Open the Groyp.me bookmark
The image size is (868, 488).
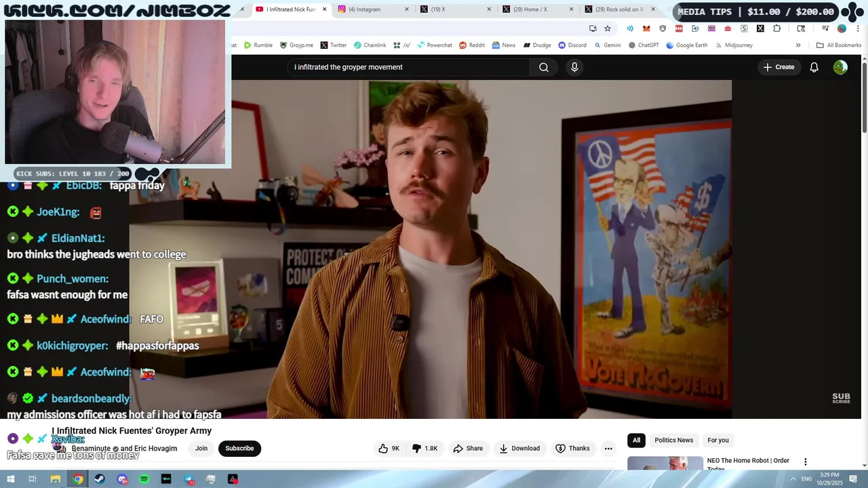pos(296,45)
